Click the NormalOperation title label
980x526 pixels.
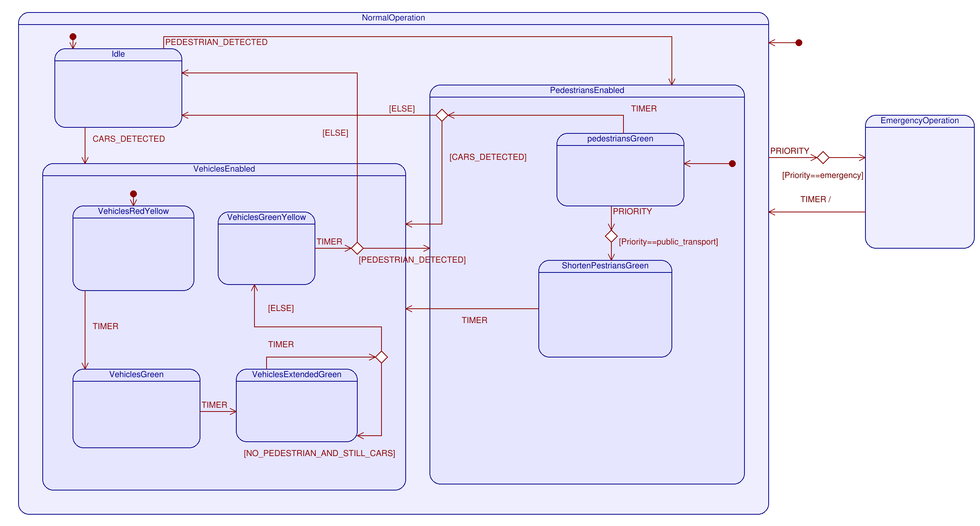pos(393,18)
